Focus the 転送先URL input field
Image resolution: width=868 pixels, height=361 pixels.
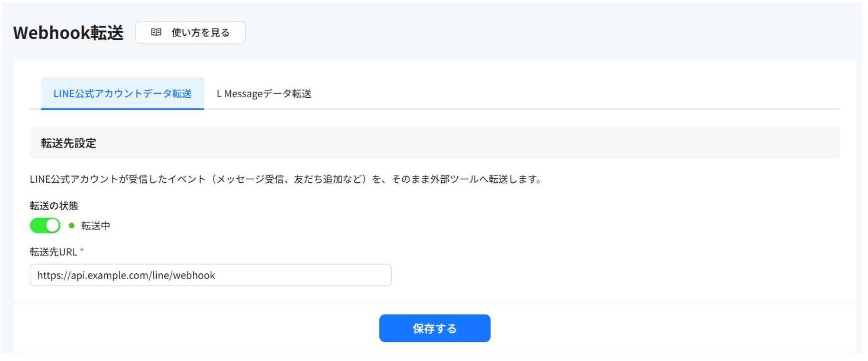[x=210, y=275]
